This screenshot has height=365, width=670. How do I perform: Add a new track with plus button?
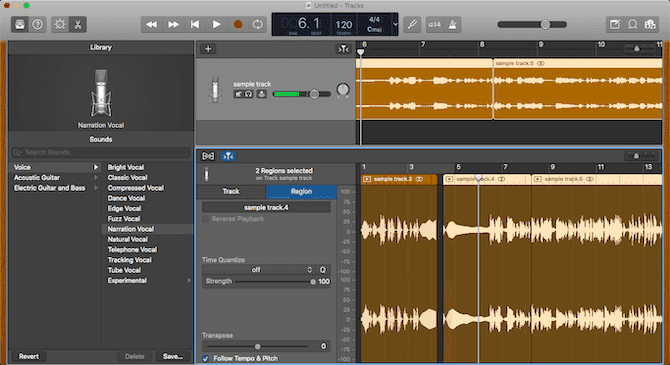click(x=208, y=49)
